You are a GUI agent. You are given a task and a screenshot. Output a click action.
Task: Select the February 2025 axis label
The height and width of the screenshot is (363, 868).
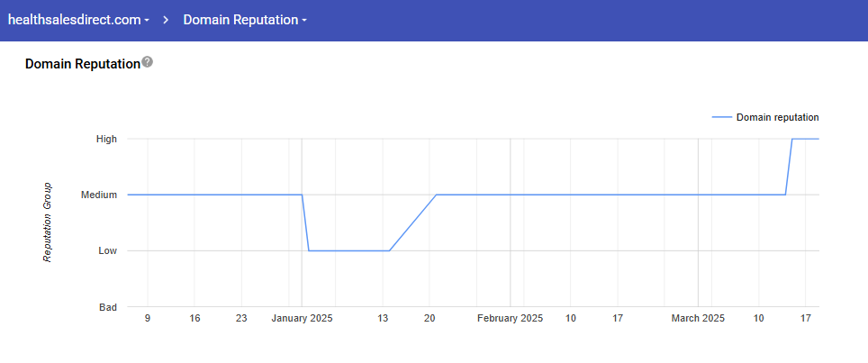pyautogui.click(x=510, y=318)
